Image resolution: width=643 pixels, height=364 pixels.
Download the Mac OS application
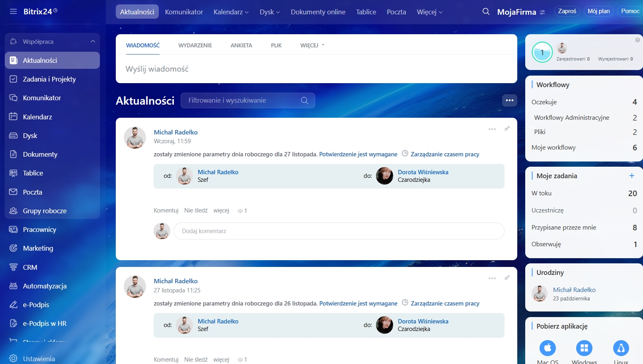(x=548, y=348)
